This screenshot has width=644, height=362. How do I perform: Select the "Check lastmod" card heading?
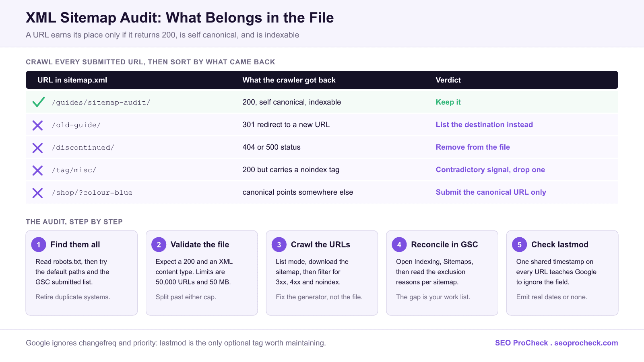coord(559,245)
